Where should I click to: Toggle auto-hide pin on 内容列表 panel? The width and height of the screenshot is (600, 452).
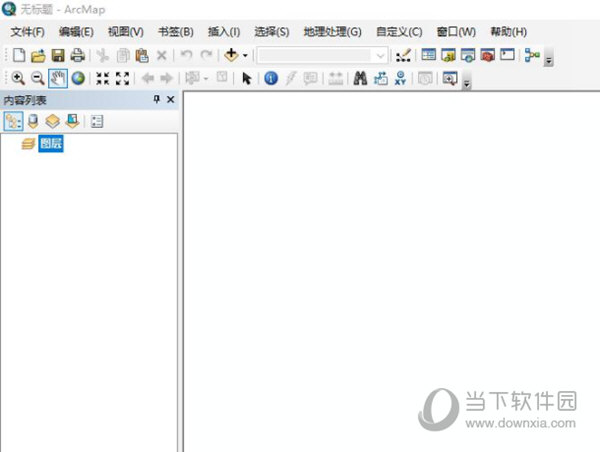156,100
